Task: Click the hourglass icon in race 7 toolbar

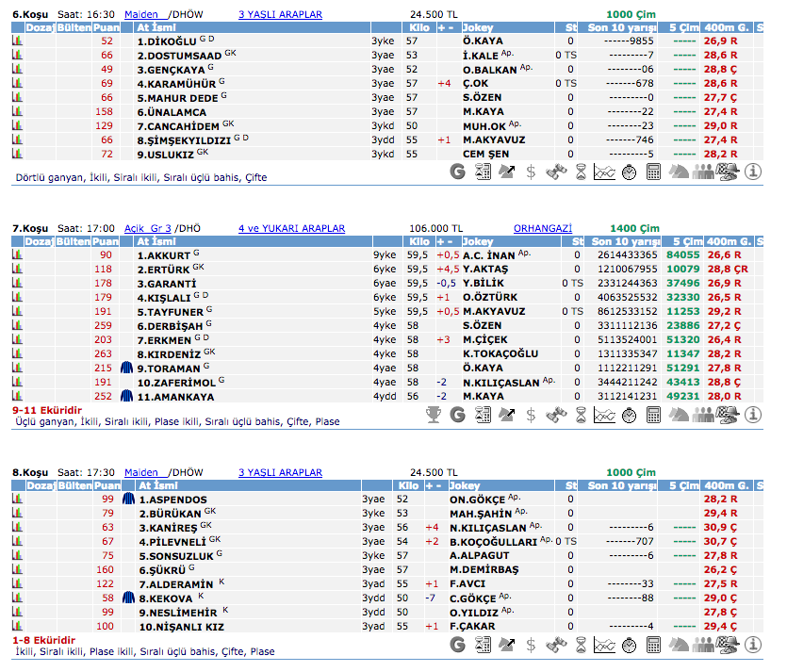Action: click(582, 413)
